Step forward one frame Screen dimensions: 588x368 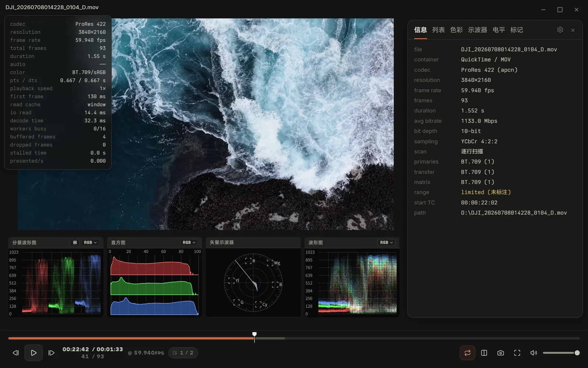click(51, 353)
